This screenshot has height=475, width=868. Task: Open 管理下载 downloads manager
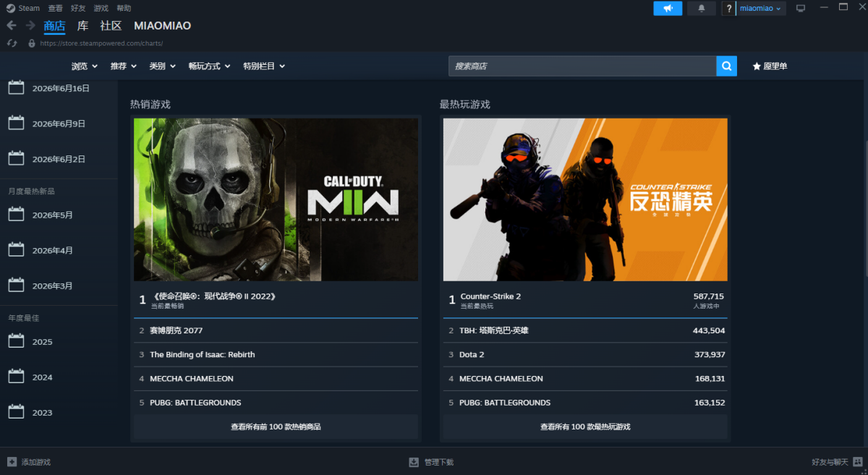pos(432,462)
